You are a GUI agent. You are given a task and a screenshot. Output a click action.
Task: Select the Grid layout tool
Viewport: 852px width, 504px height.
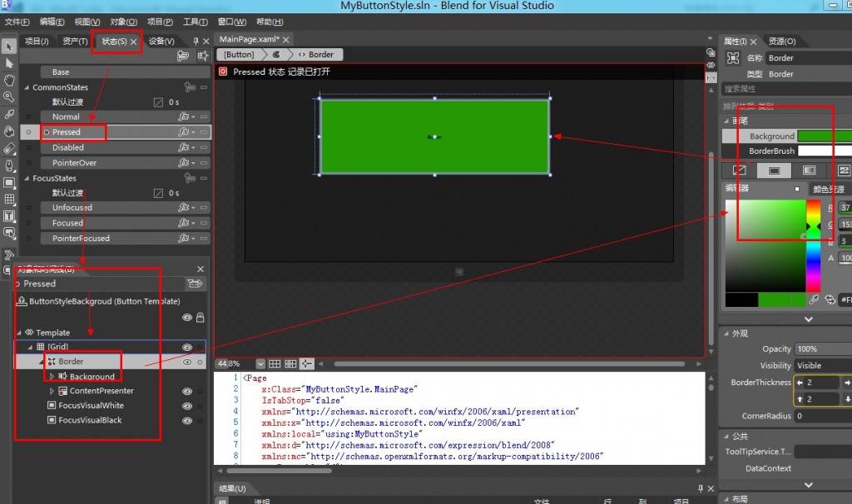[8, 200]
